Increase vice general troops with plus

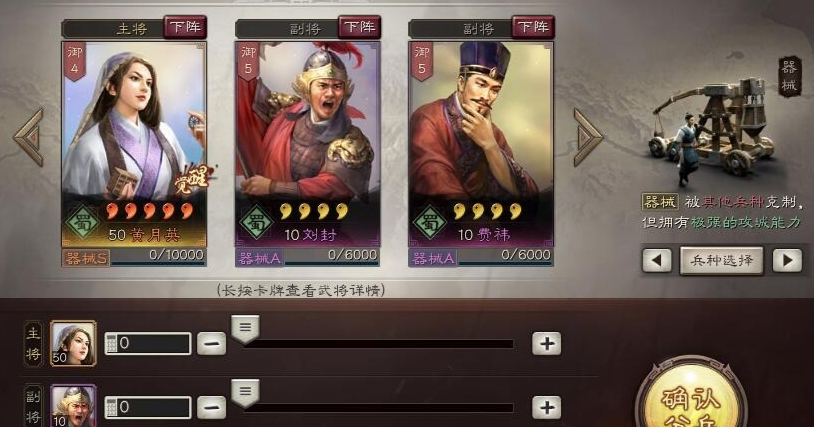pyautogui.click(x=547, y=407)
